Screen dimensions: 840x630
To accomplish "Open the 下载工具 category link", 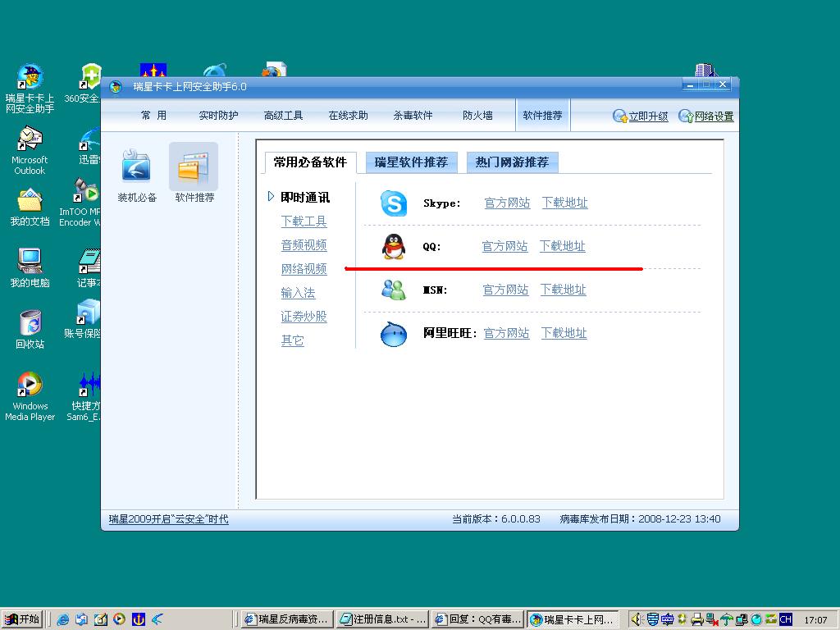I will [x=304, y=221].
